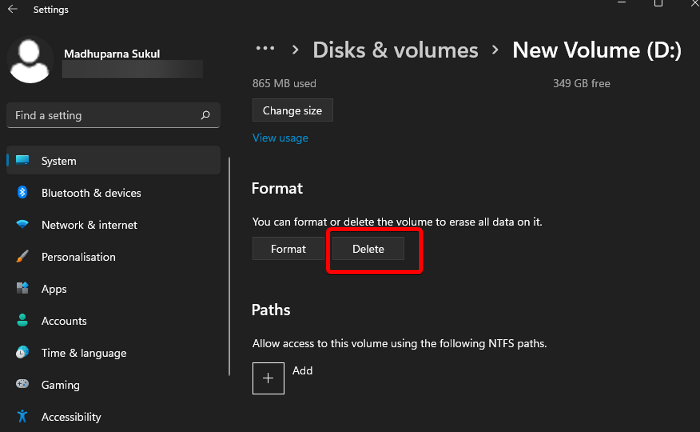
Task: Go to Disks & volumes breadcrumb
Action: tap(395, 50)
